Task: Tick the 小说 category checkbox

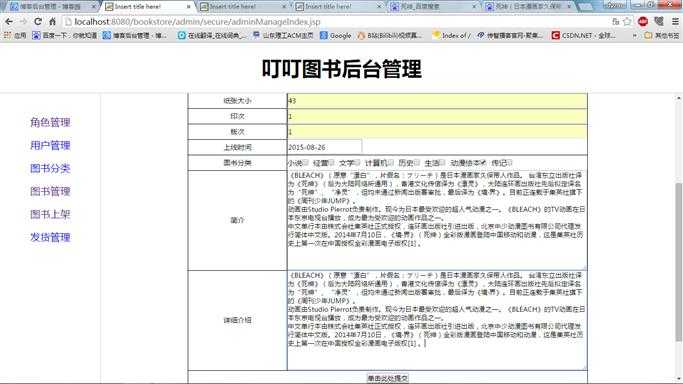Action: [x=305, y=163]
